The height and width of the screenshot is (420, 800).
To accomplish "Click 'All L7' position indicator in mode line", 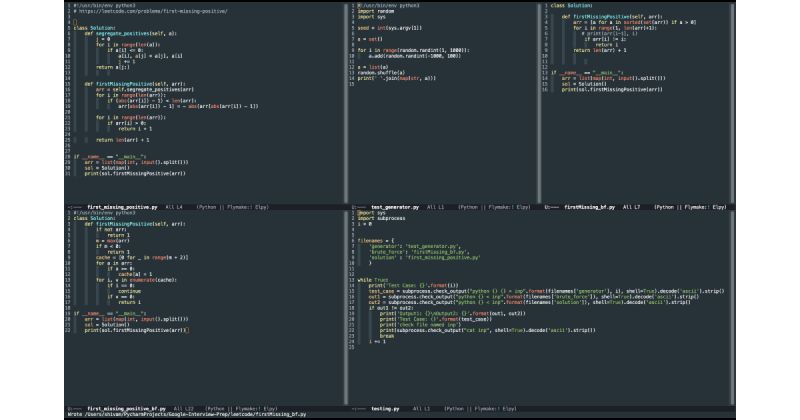I will click(631, 207).
